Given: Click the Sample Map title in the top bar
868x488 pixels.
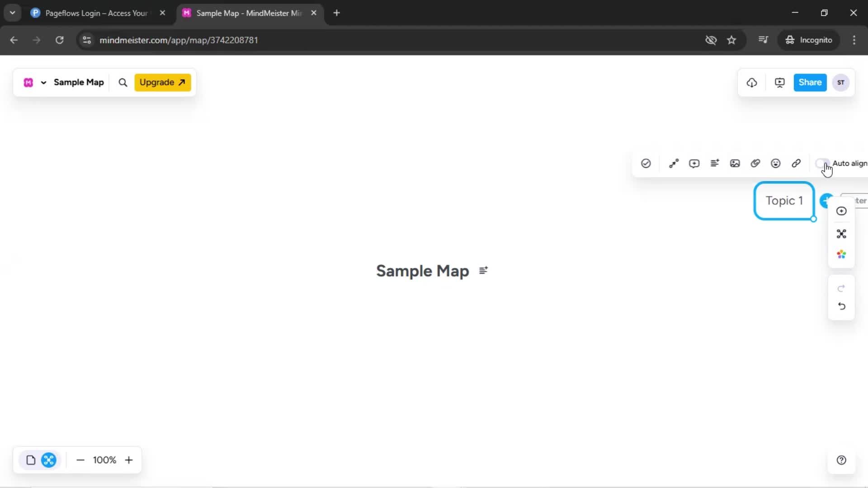Looking at the screenshot, I should (79, 82).
